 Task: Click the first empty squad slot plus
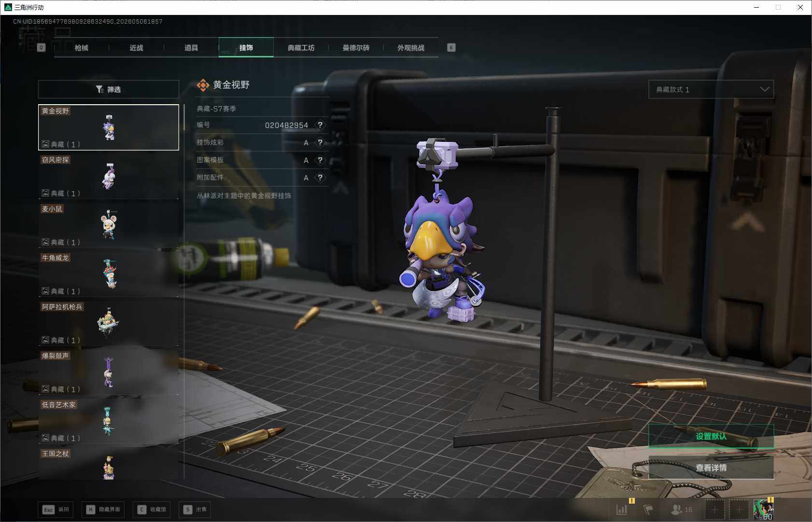[715, 509]
